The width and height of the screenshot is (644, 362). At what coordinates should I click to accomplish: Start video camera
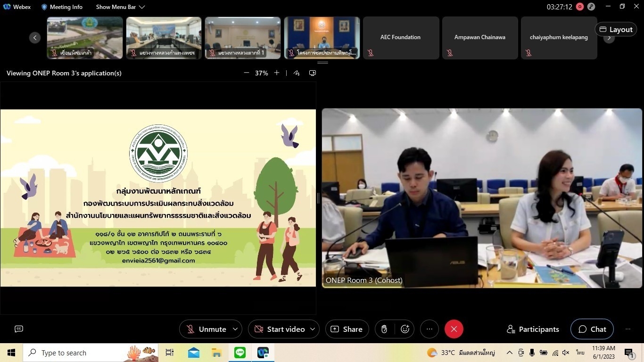pos(280,329)
